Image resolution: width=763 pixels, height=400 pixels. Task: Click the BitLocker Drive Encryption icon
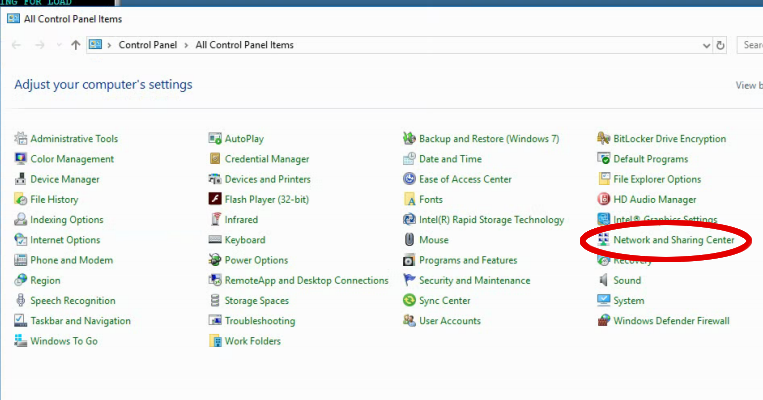[x=604, y=139]
